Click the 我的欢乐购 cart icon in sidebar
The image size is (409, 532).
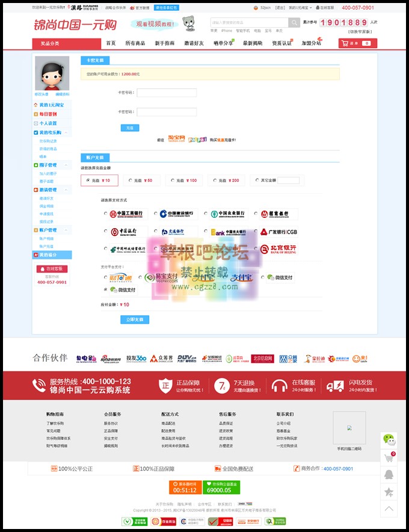[35, 132]
